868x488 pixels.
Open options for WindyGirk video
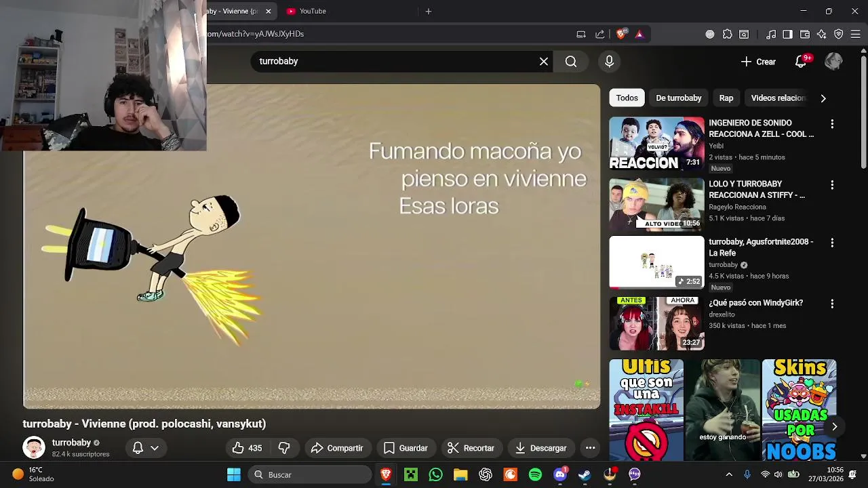click(832, 304)
